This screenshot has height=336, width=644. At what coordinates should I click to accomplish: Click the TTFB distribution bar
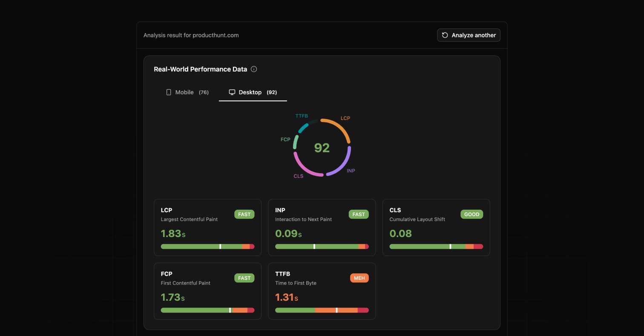tap(322, 310)
